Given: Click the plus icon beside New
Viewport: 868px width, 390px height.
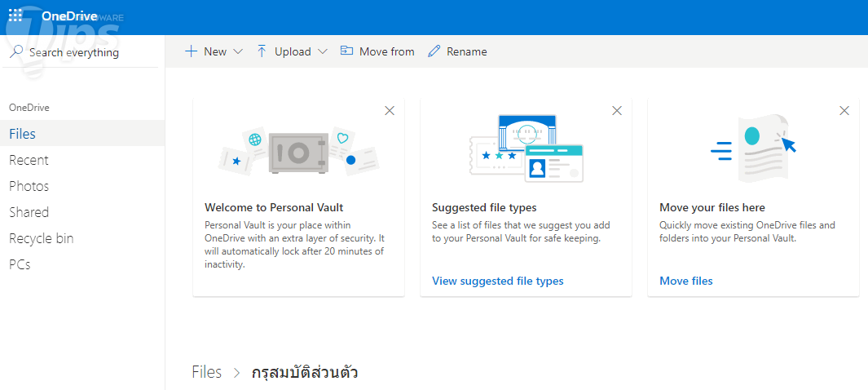Looking at the screenshot, I should coord(192,51).
